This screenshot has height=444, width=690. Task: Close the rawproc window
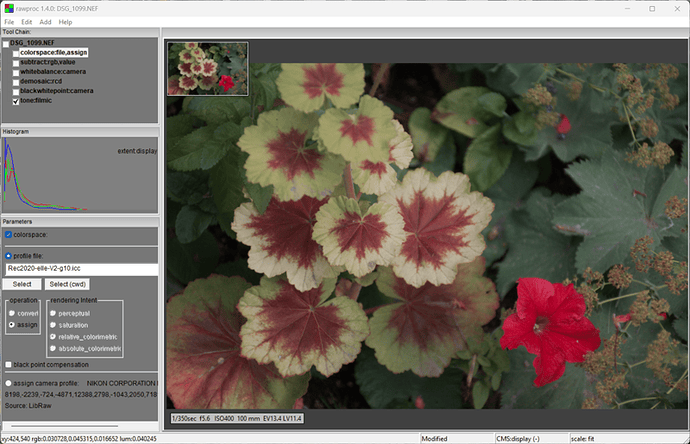coord(677,8)
